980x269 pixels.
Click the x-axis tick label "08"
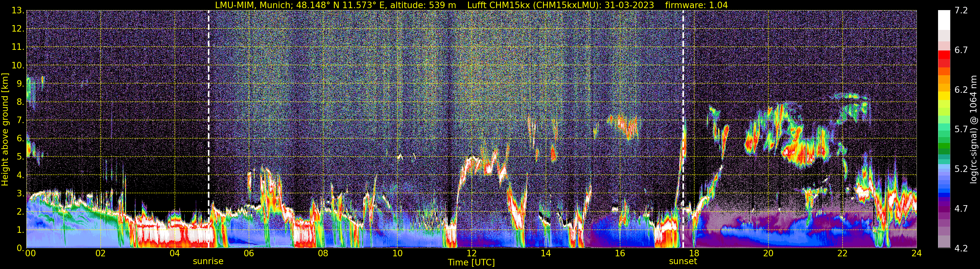coord(323,254)
